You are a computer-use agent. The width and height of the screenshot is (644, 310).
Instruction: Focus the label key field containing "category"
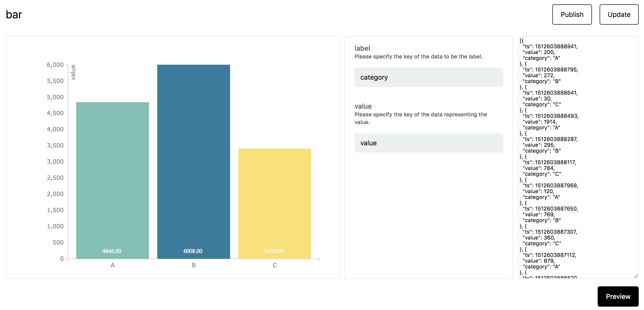(429, 77)
